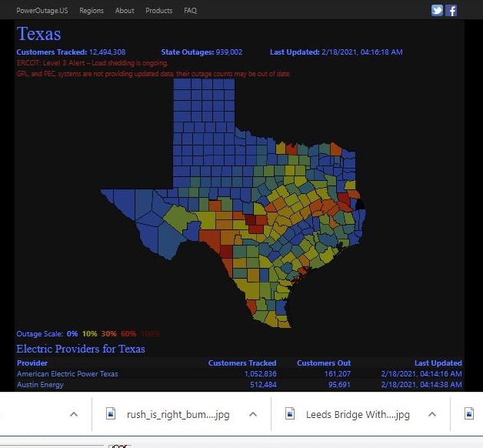Open the Products menu item
This screenshot has height=448, width=483.
click(x=159, y=11)
